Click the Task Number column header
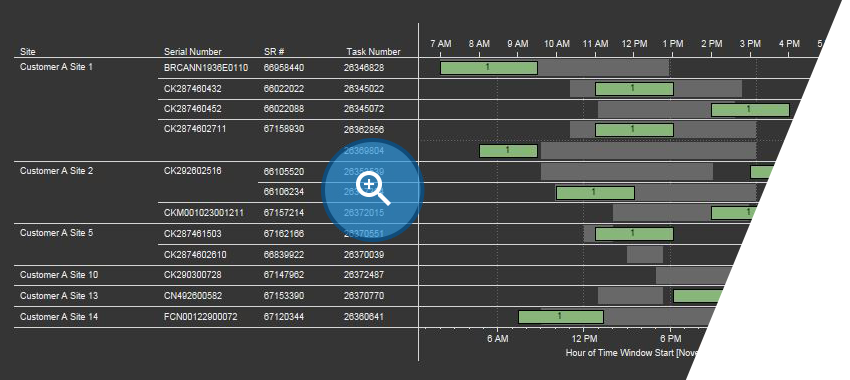 pos(374,52)
